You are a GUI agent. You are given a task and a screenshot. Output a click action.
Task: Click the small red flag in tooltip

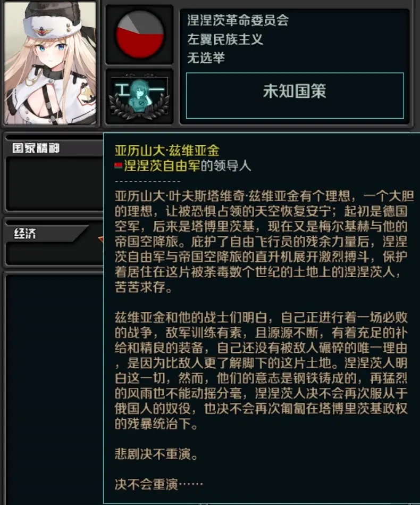pyautogui.click(x=118, y=166)
